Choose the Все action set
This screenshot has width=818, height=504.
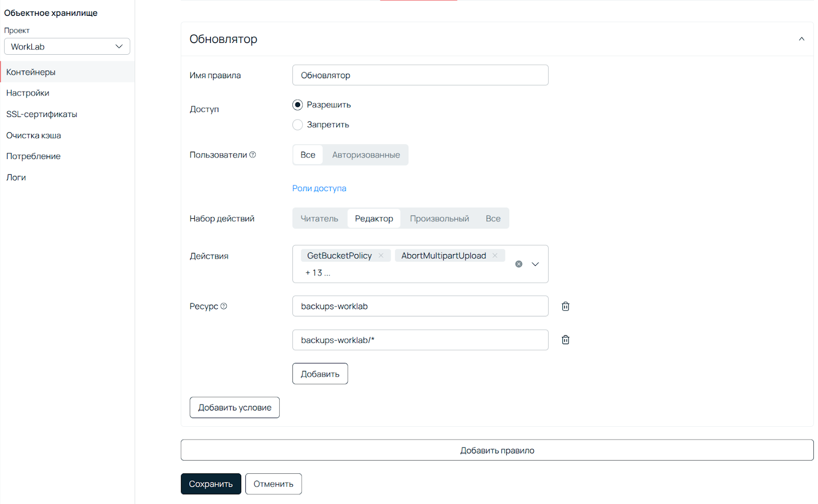click(x=493, y=218)
